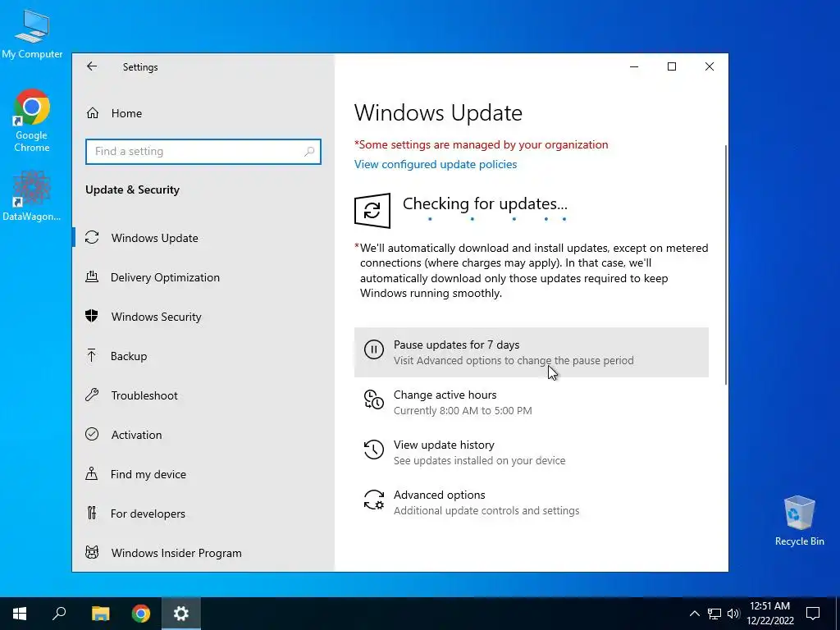This screenshot has width=840, height=630.
Task: Select the Recycle Bin icon
Action: click(x=799, y=521)
